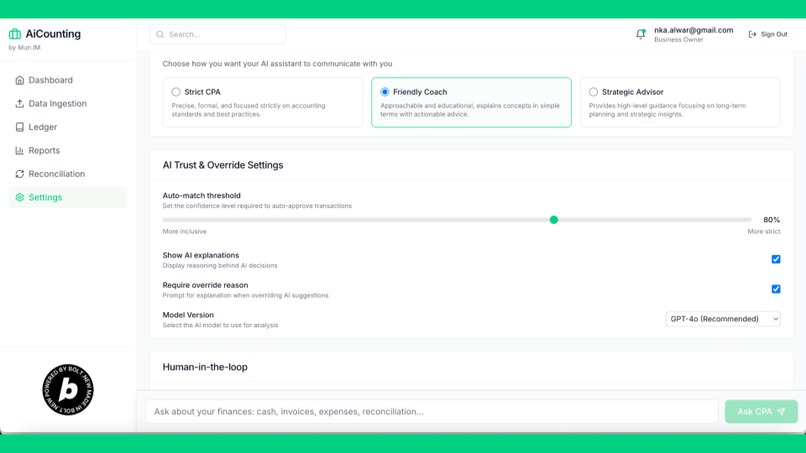
Task: Click the Ask about your finances input
Action: click(431, 412)
